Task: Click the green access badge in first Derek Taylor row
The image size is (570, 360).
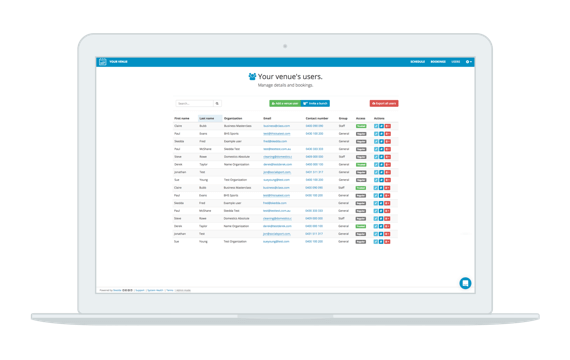Action: [361, 165]
